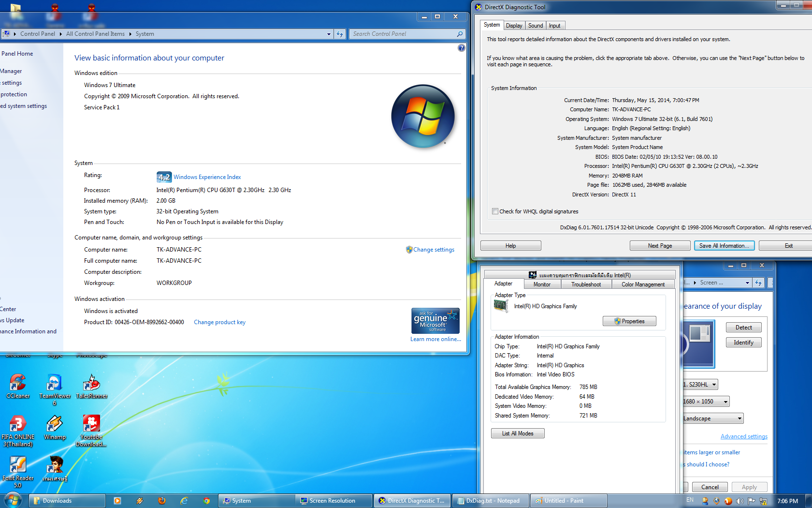Select the Thai-named game character desktop icon

(55, 468)
